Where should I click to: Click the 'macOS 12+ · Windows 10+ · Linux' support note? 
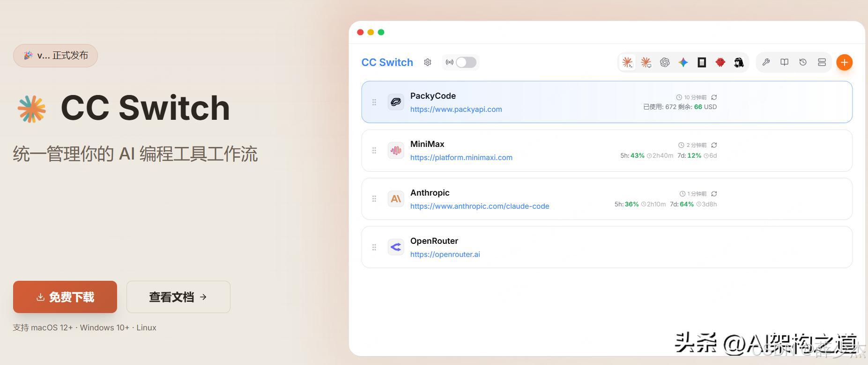point(94,328)
